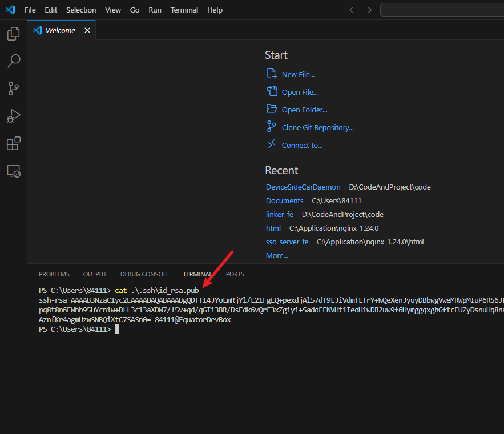
Task: Open the Search view icon
Action: [13, 61]
